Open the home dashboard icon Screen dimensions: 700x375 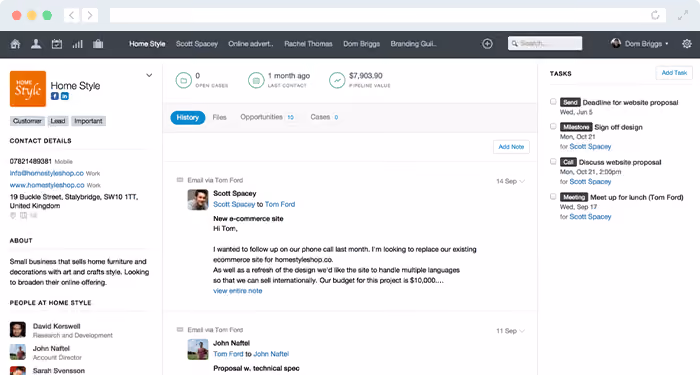[x=15, y=44]
